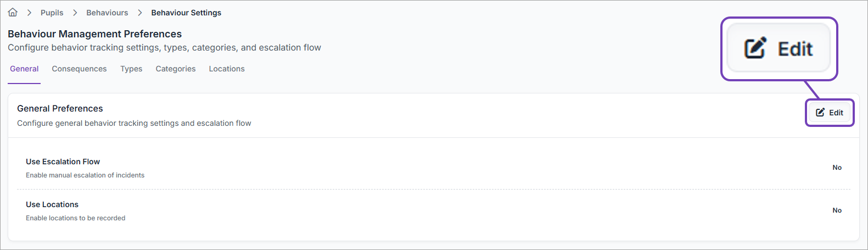This screenshot has height=250, width=868.
Task: Switch to the Categories tab
Action: click(176, 69)
